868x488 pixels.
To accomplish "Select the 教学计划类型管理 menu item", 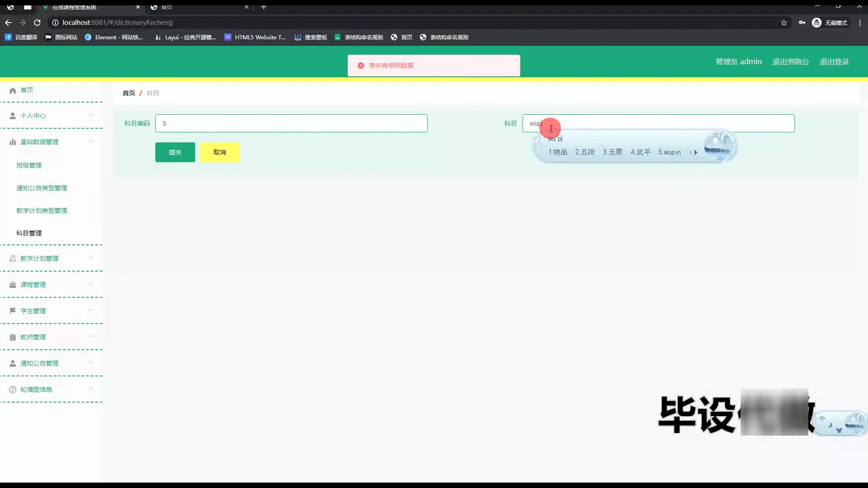I will tap(42, 211).
